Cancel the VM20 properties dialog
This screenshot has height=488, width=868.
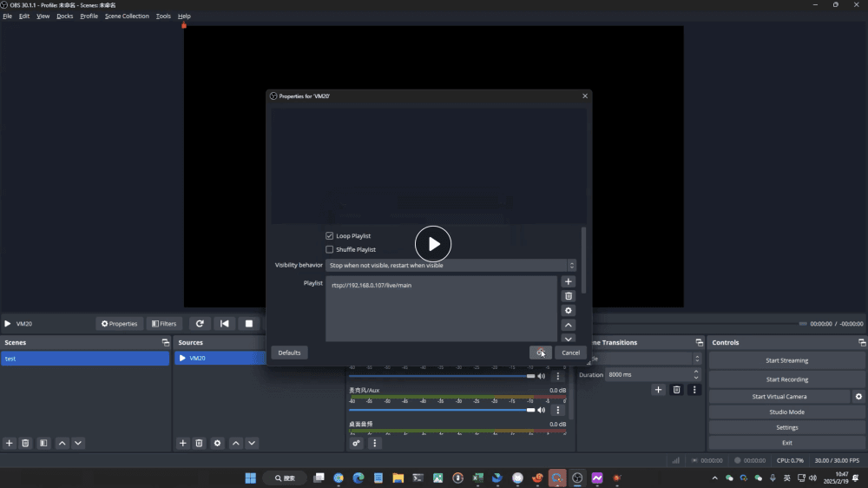coord(571,353)
